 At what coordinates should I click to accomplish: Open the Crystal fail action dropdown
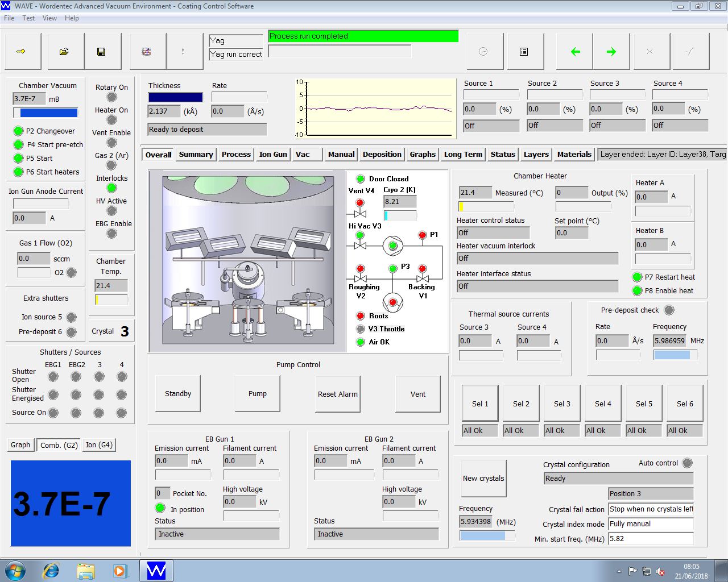651,509
